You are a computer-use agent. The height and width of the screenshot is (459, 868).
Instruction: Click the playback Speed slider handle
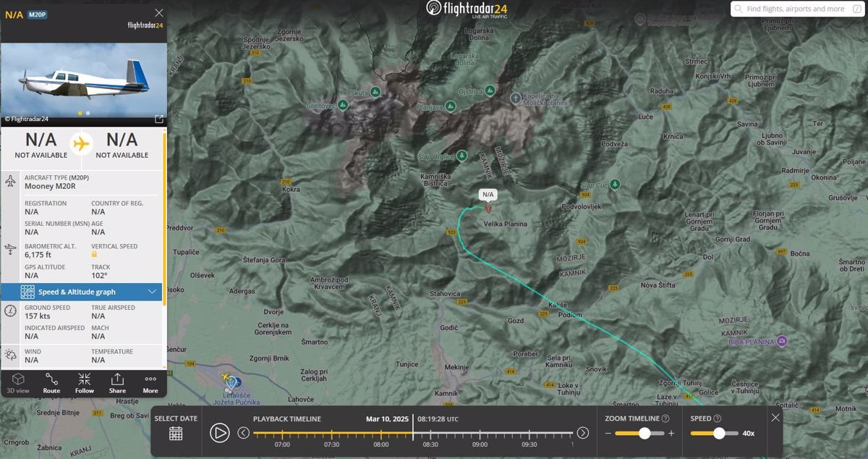click(x=719, y=433)
